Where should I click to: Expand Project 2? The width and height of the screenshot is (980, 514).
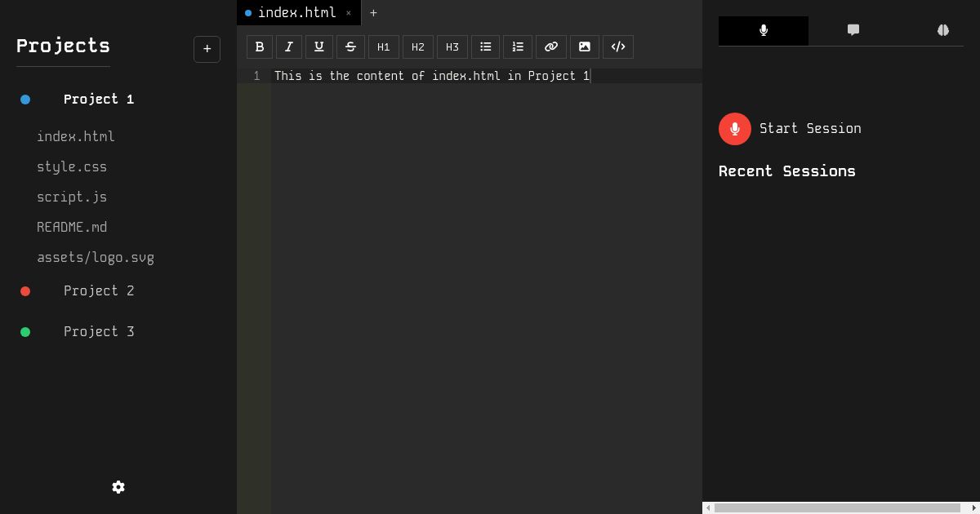[99, 290]
